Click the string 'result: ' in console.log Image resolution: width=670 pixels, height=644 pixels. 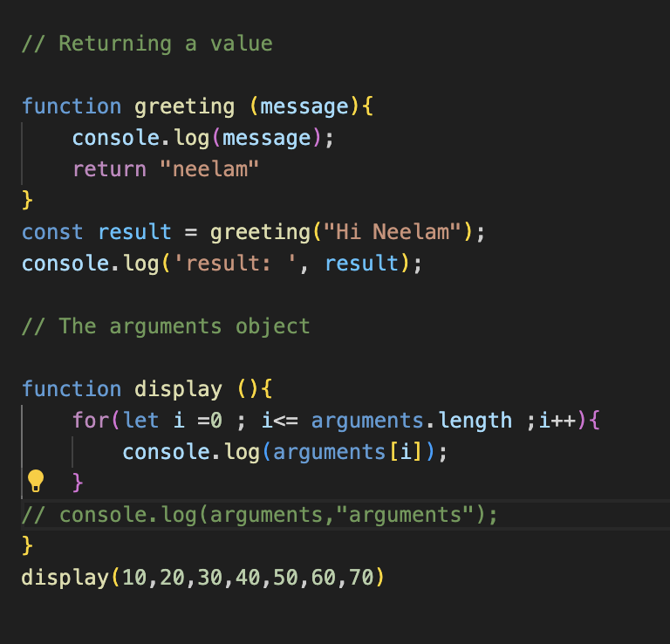click(x=235, y=264)
